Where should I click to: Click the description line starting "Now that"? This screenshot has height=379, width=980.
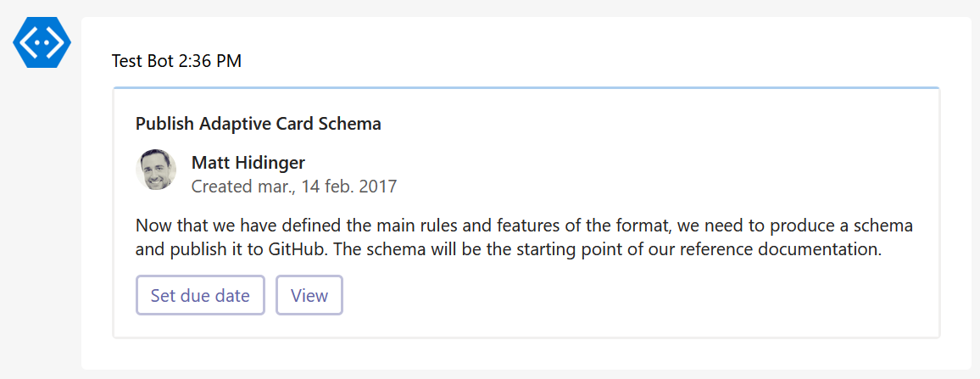(x=524, y=227)
